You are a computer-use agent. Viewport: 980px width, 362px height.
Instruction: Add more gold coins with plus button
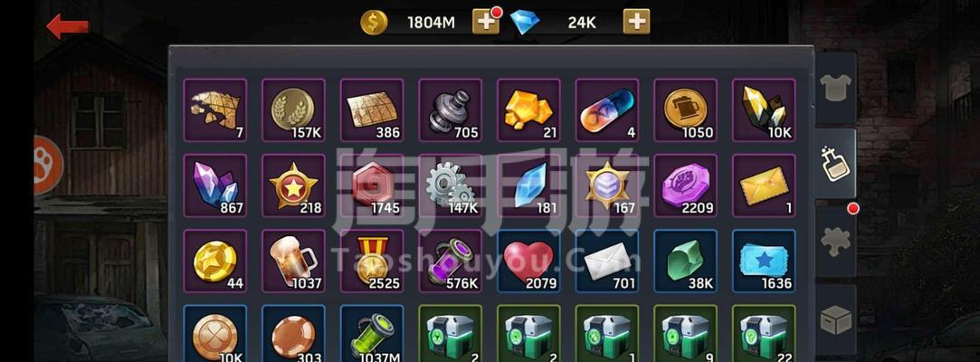click(x=486, y=22)
